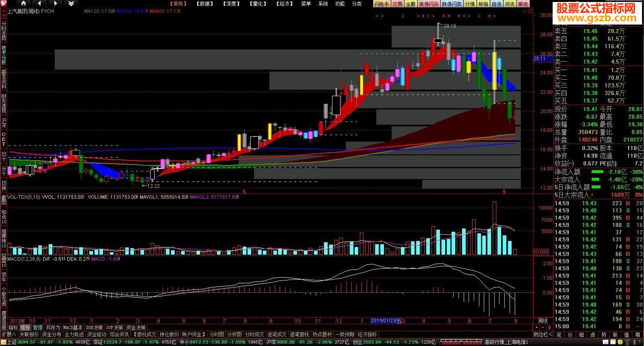Click the 交易 button
This screenshot has width=644, height=346.
pyautogui.click(x=397, y=4)
